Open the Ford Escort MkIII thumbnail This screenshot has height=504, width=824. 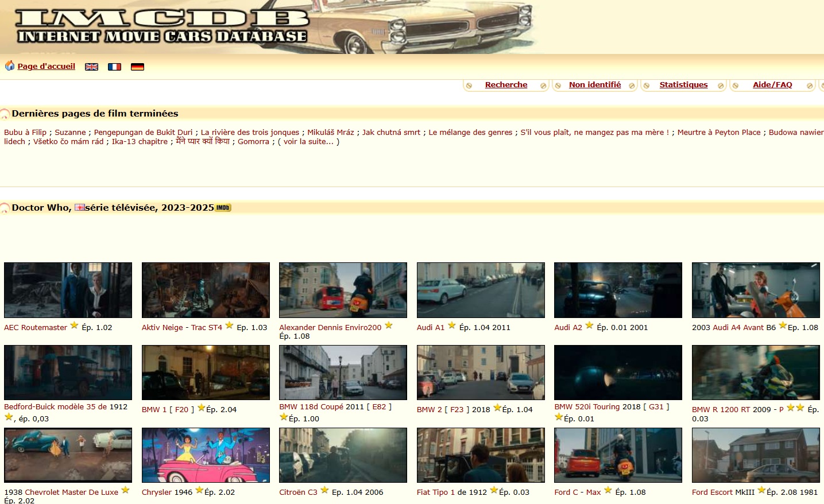tap(756, 455)
